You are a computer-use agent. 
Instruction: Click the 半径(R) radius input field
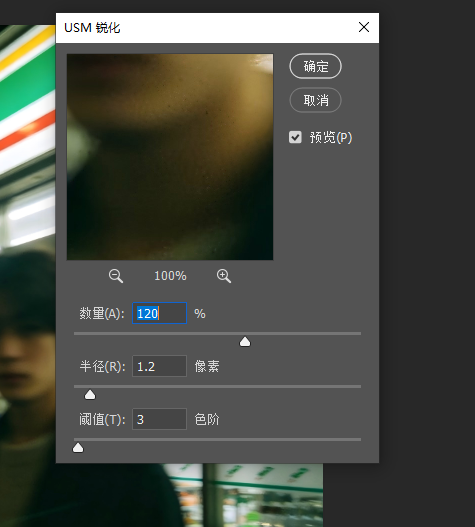159,366
